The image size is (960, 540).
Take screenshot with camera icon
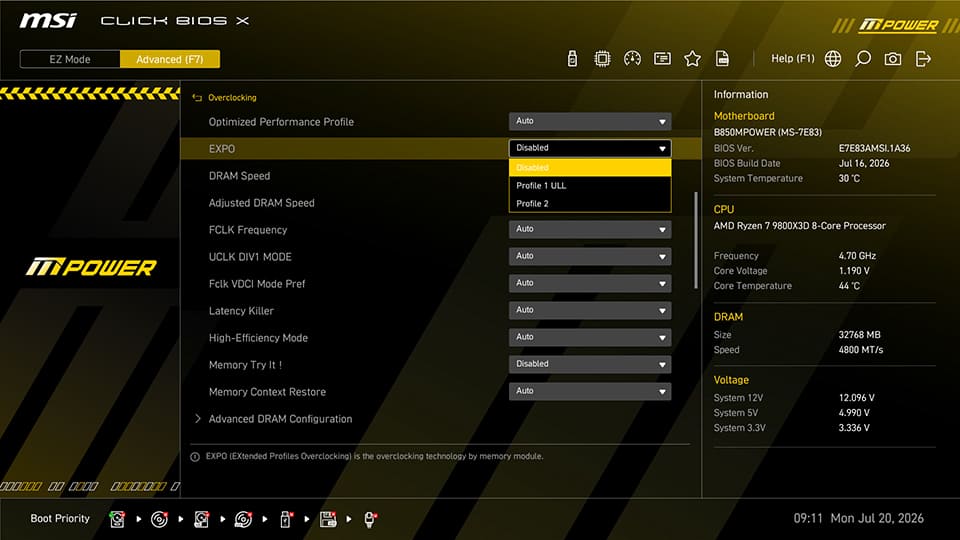coord(893,59)
